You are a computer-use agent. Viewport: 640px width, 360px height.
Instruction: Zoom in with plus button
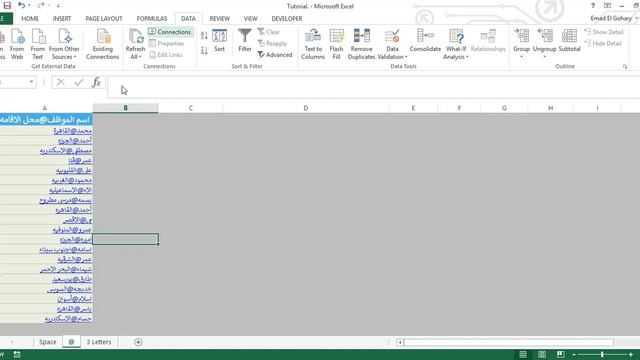pos(631,355)
